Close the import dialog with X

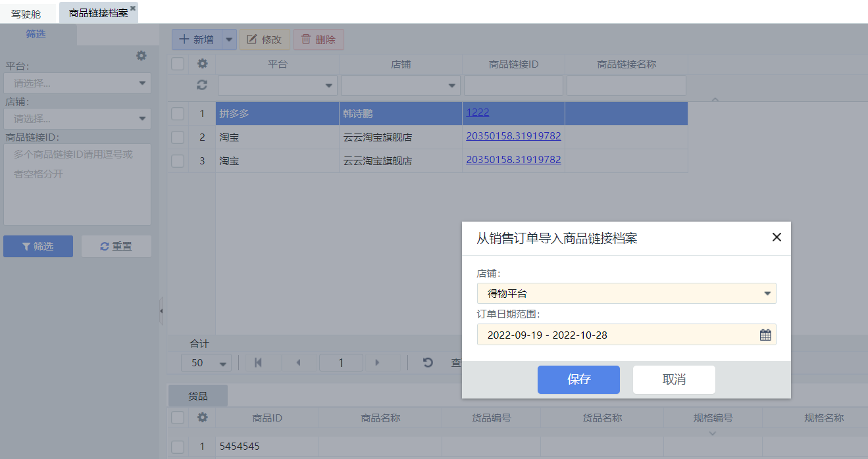click(x=777, y=237)
